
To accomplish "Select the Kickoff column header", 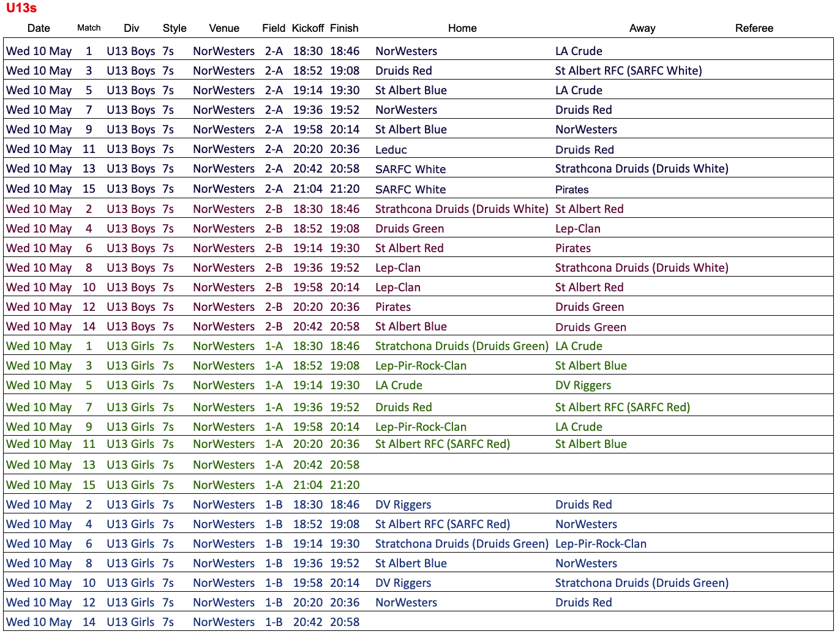I will point(308,28).
